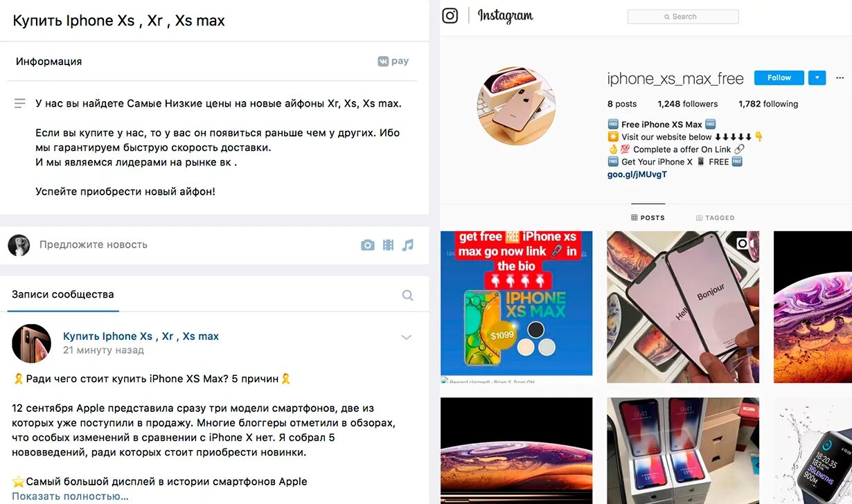Select the POSTS tab
The image size is (852, 504).
[648, 217]
